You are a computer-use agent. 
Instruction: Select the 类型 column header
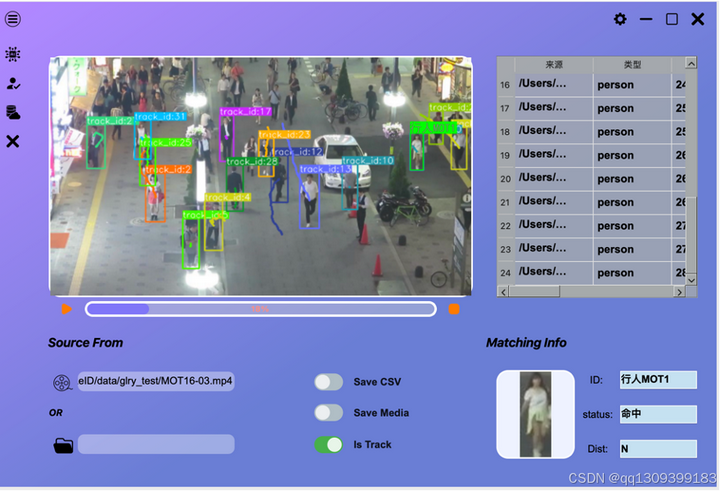coord(632,65)
